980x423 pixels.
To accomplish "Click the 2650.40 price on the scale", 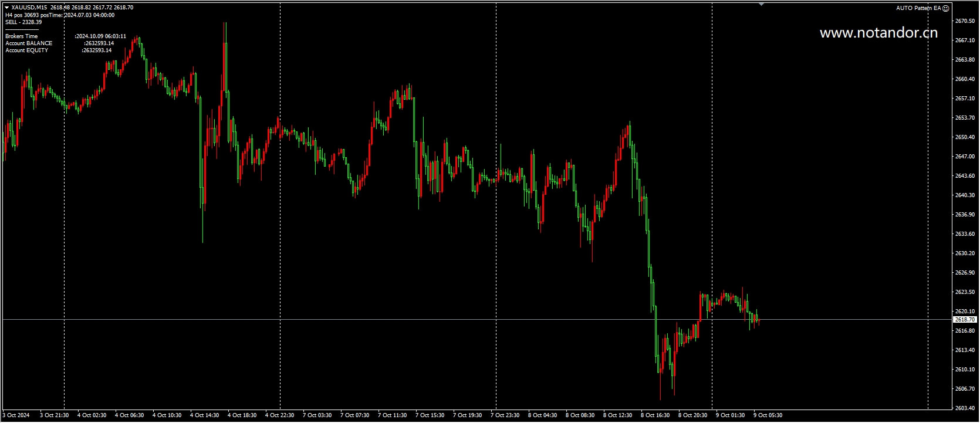I will (x=965, y=137).
